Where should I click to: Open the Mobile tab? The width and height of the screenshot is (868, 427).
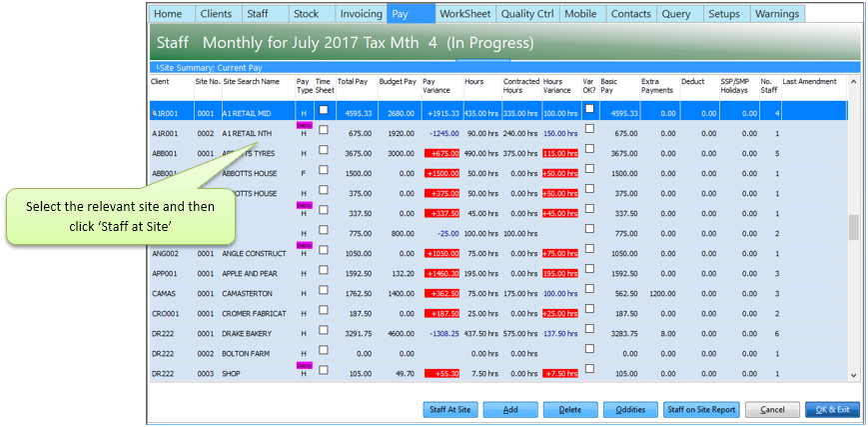click(583, 14)
